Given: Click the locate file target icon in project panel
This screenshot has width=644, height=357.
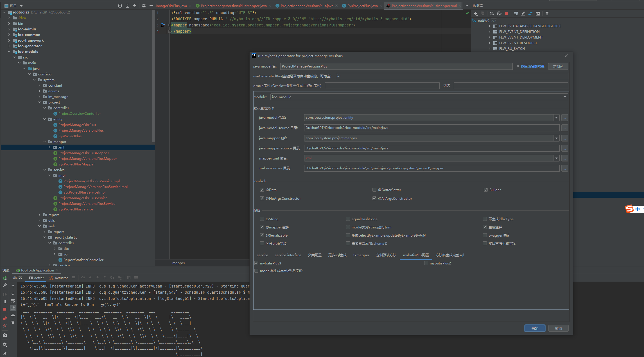Looking at the screenshot, I should (x=120, y=6).
